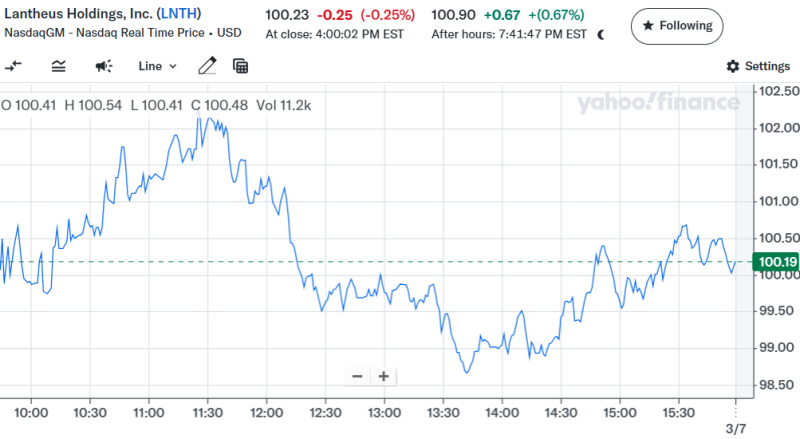Click the moon after-hours icon
This screenshot has width=800, height=439.
pos(601,33)
